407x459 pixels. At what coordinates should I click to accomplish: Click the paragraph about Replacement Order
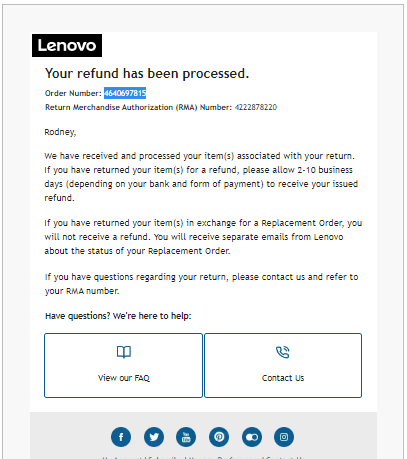[x=203, y=237]
